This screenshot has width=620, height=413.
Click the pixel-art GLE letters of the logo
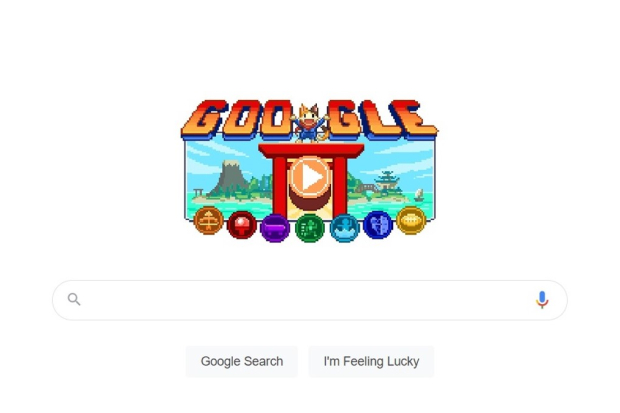pyautogui.click(x=383, y=119)
